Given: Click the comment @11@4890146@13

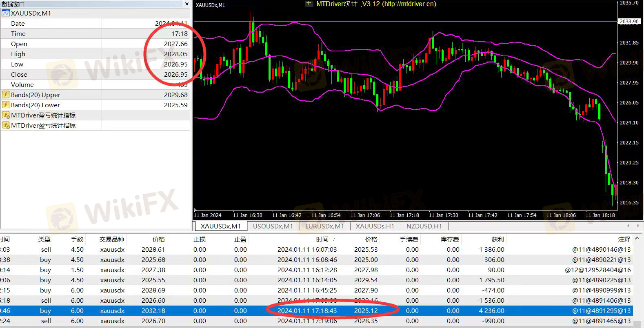Looking at the screenshot, I should click(x=602, y=249).
